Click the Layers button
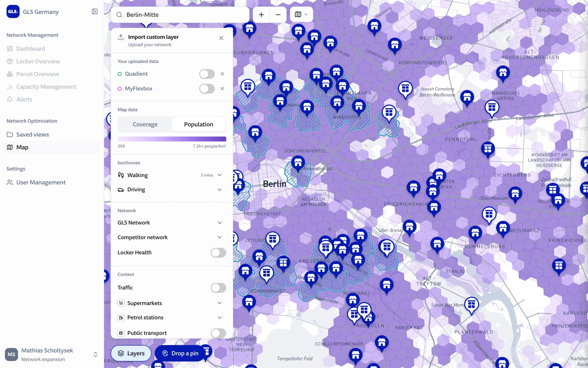Viewport: 588px width, 368px height. click(x=131, y=353)
